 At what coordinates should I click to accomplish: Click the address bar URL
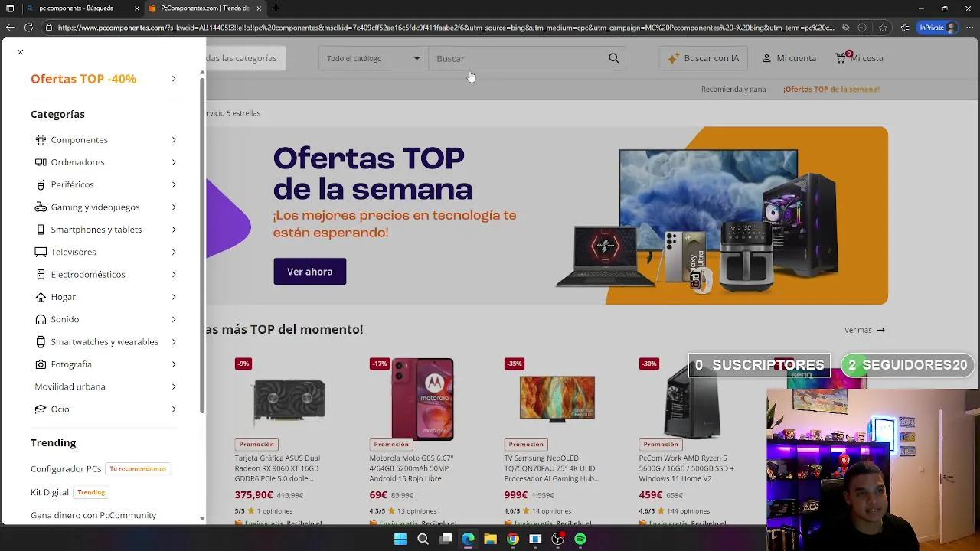pos(446,28)
